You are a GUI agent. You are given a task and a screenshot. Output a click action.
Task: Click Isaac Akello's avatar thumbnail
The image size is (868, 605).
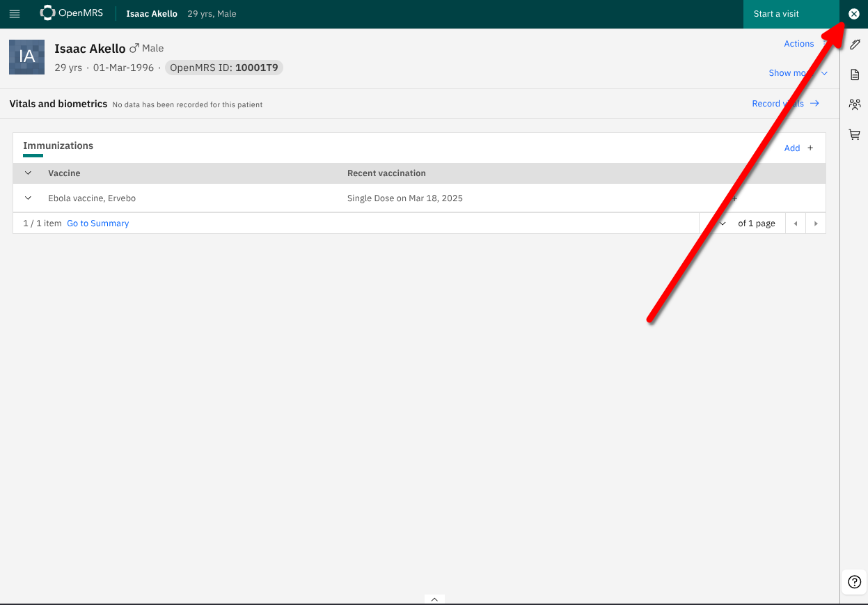27,57
